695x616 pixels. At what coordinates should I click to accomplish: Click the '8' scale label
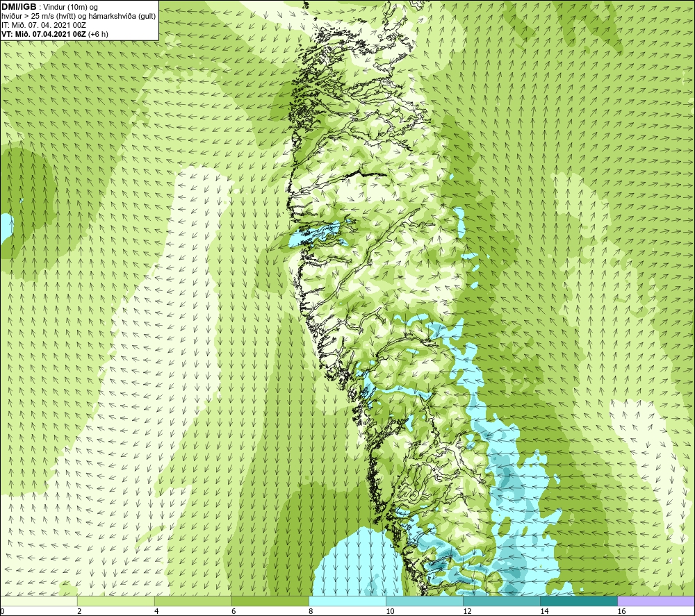coord(311,612)
